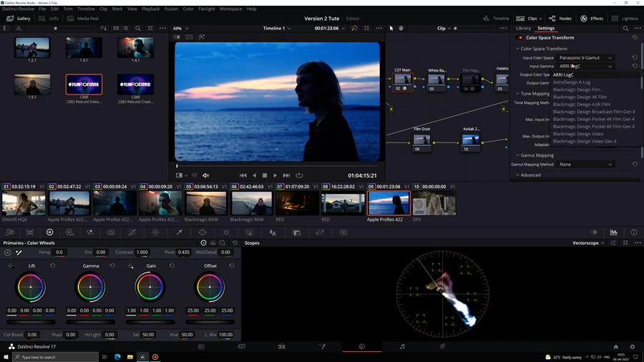Switch to the Color page
Screen dimensions: 644x362
pos(362,347)
